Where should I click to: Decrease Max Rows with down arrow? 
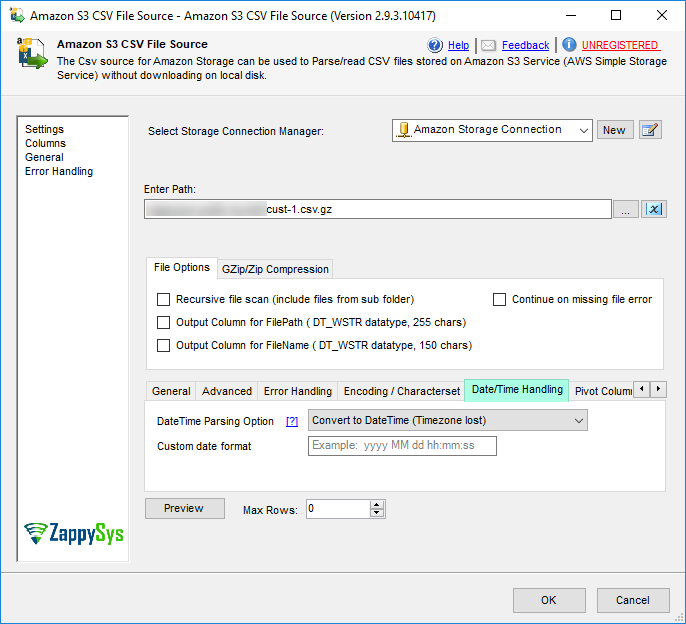point(377,513)
